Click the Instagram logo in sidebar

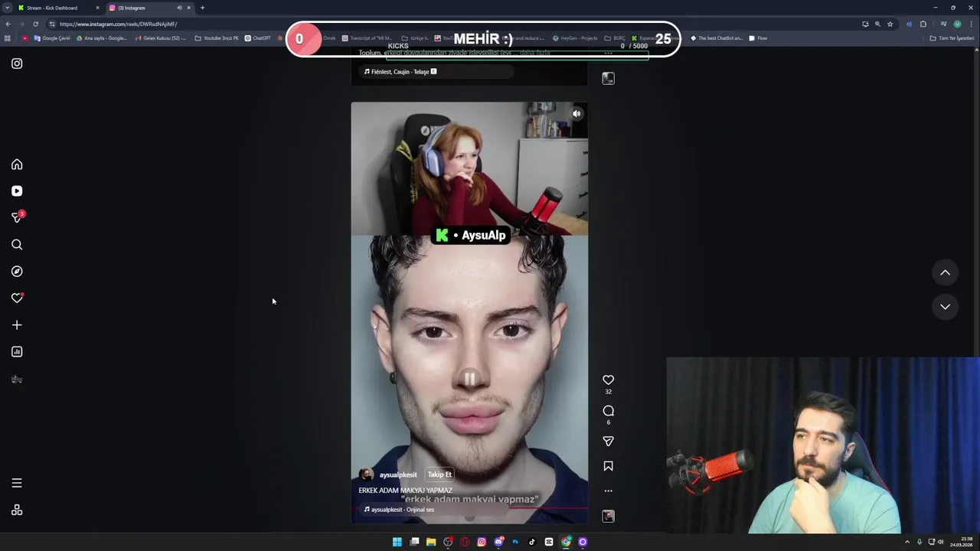click(x=17, y=64)
